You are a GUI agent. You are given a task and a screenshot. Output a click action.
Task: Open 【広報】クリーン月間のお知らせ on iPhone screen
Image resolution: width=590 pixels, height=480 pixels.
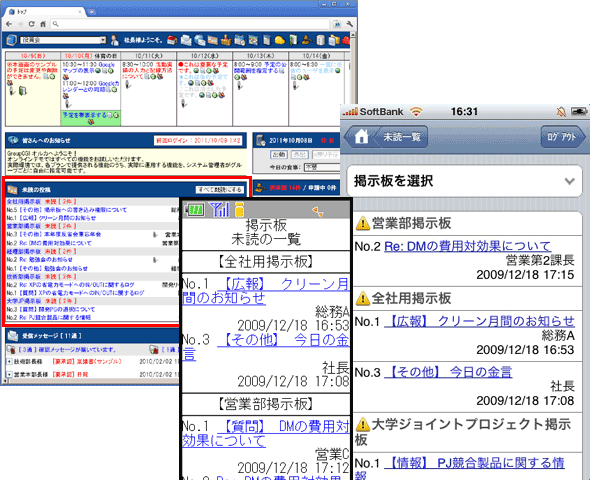click(x=479, y=321)
